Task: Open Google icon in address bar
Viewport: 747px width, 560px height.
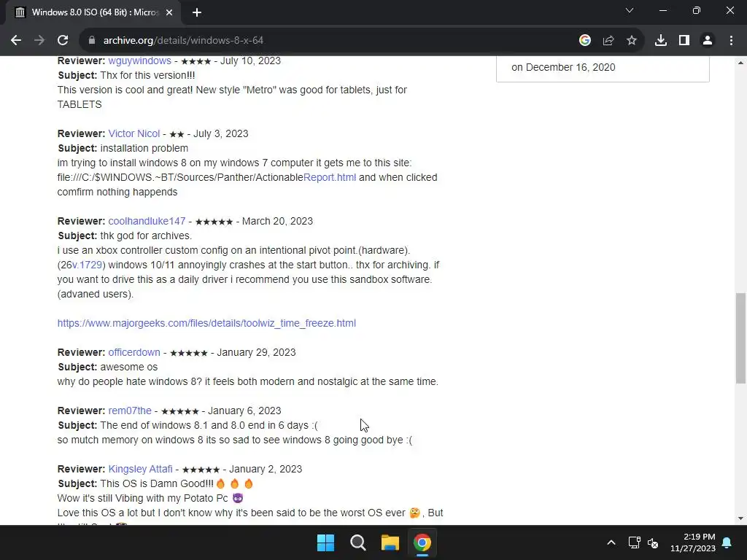Action: tap(584, 41)
